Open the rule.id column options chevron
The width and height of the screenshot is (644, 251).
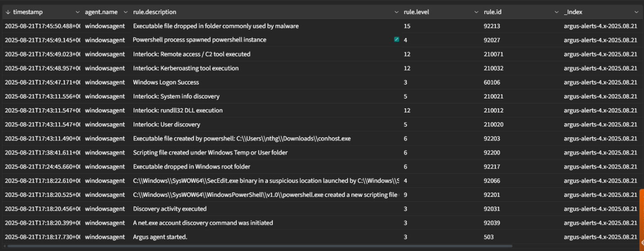[x=557, y=12]
